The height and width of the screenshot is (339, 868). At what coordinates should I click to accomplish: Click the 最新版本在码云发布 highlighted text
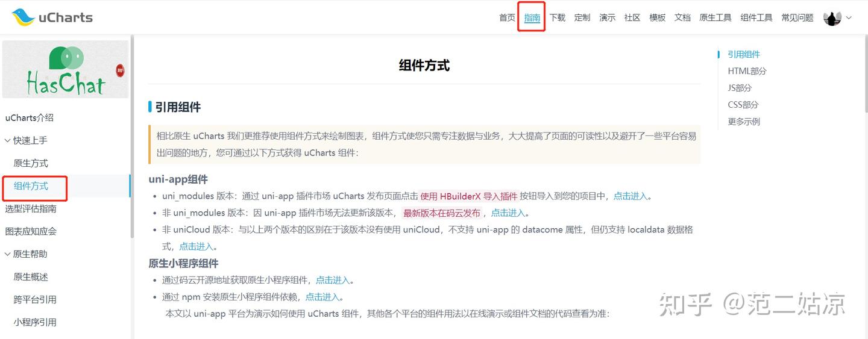coord(442,213)
